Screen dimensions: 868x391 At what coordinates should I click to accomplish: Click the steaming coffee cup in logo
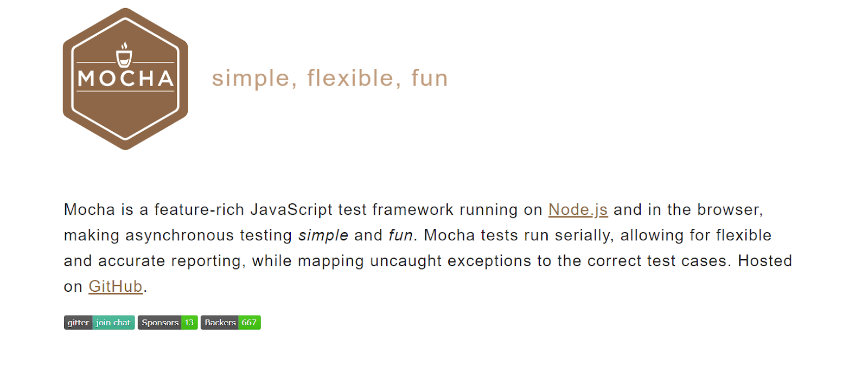[124, 55]
